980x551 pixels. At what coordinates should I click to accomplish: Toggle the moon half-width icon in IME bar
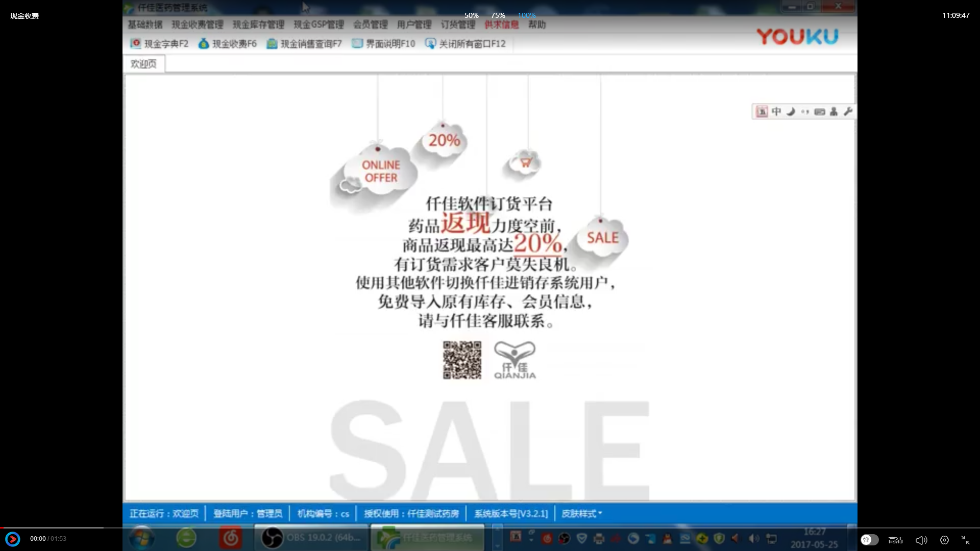point(791,111)
